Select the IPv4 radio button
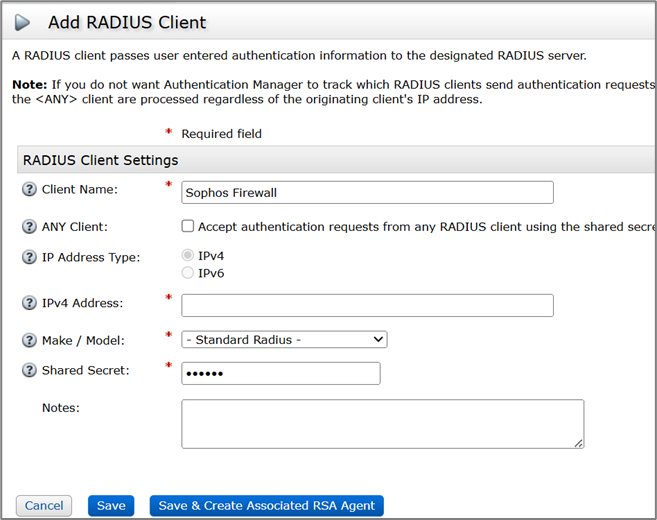This screenshot has width=657, height=520. click(188, 256)
